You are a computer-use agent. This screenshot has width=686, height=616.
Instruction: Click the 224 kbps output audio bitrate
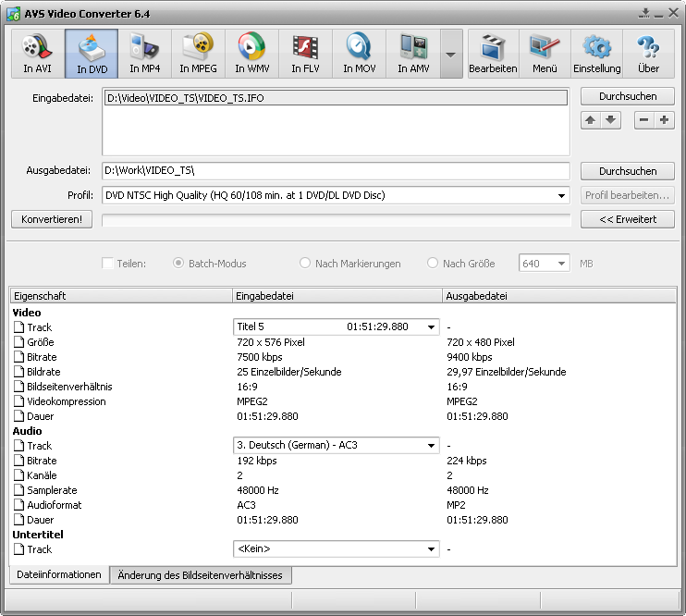[466, 461]
